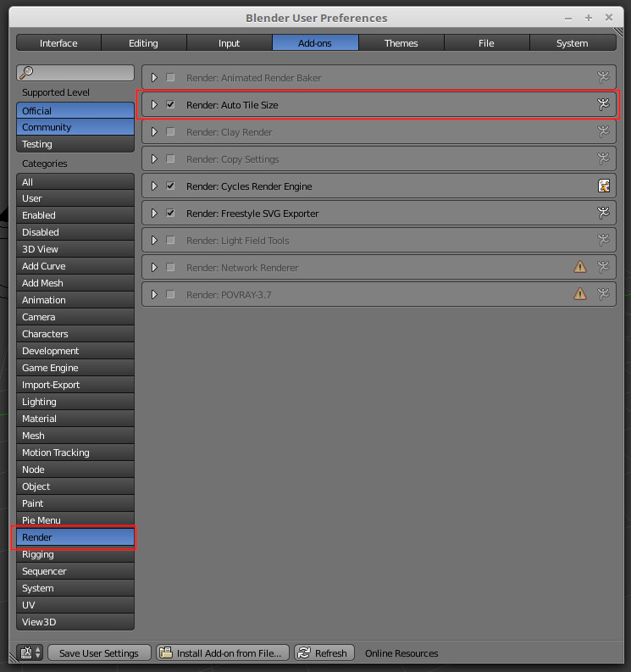Viewport: 631px width, 672px height.
Task: Click warning triangle on POVRAY-3.7 row
Action: 580,294
